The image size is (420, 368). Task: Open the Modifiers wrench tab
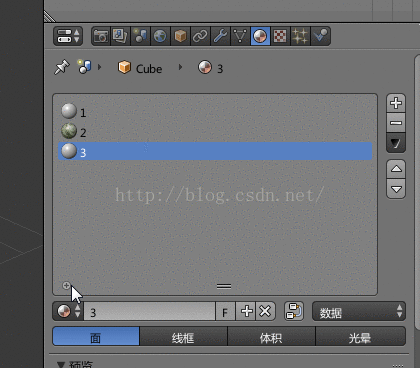pos(220,36)
